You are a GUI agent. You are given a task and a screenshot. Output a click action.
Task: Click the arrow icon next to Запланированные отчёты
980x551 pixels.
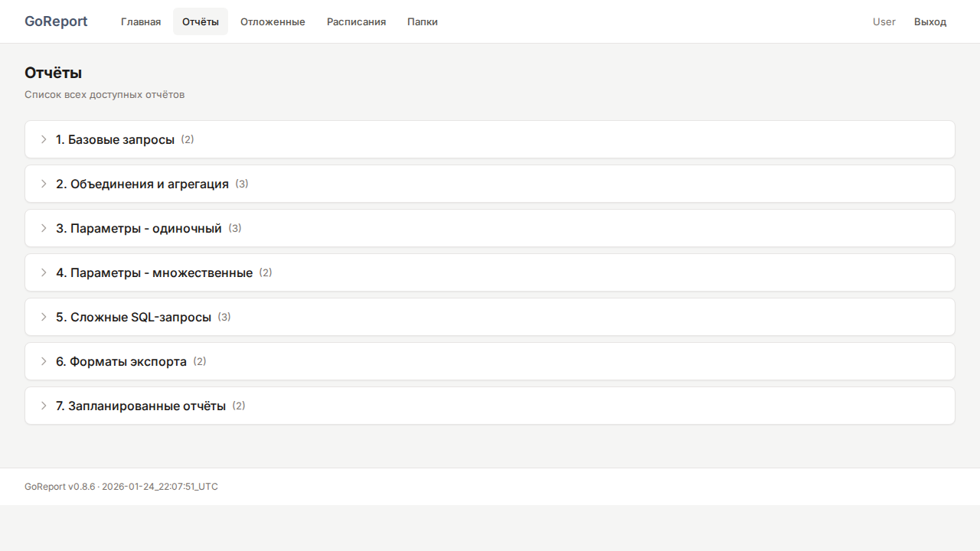pos(44,406)
